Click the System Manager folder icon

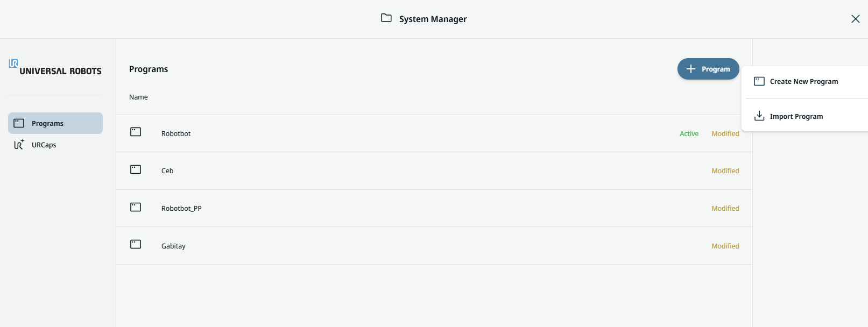click(386, 18)
